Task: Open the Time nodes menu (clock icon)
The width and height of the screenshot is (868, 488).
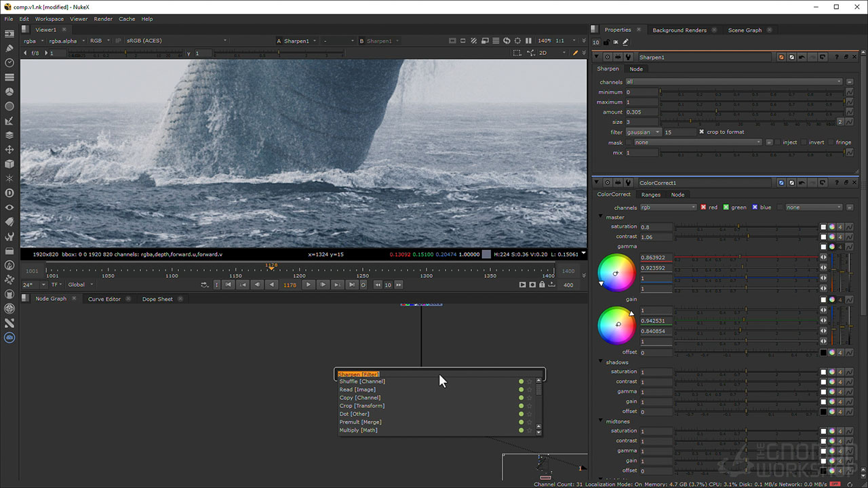Action: click(x=9, y=63)
